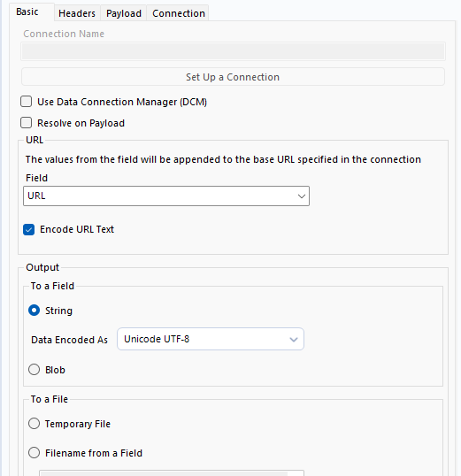This screenshot has width=461, height=476.
Task: Open the URL Field dropdown
Action: 166,196
